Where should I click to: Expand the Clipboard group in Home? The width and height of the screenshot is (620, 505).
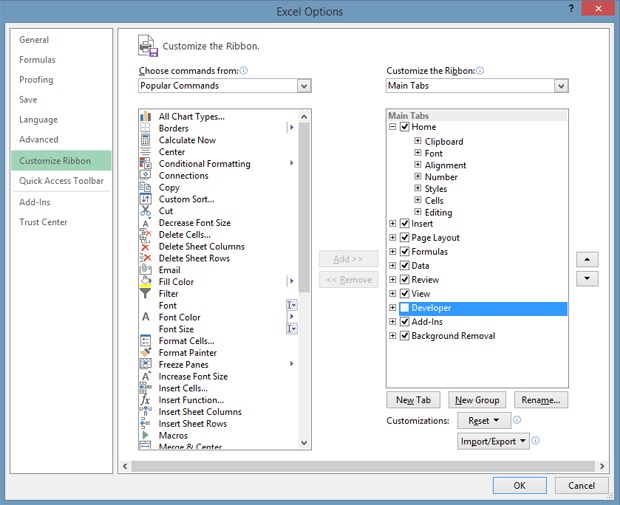[417, 142]
